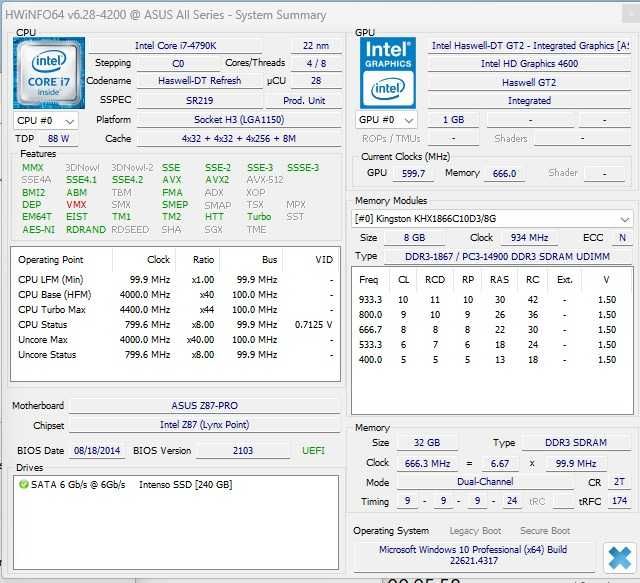Click the Haswell GT2 GPU field
The image size is (640, 583).
click(x=529, y=82)
